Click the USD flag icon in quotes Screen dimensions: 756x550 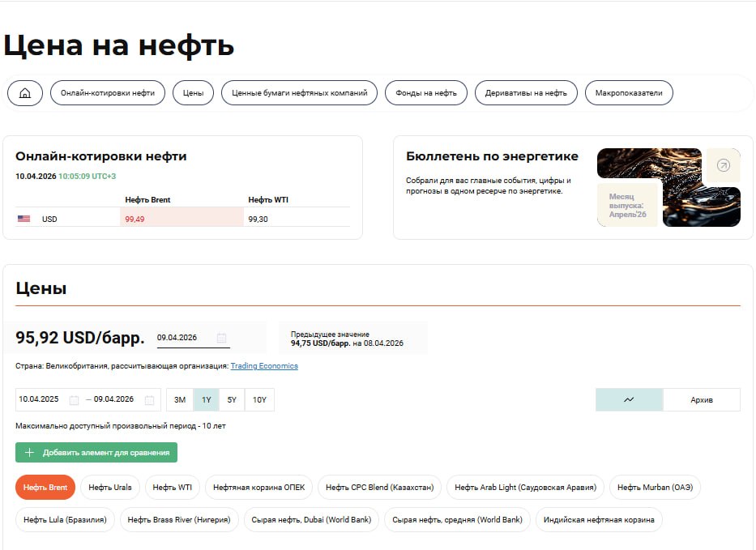(23, 219)
